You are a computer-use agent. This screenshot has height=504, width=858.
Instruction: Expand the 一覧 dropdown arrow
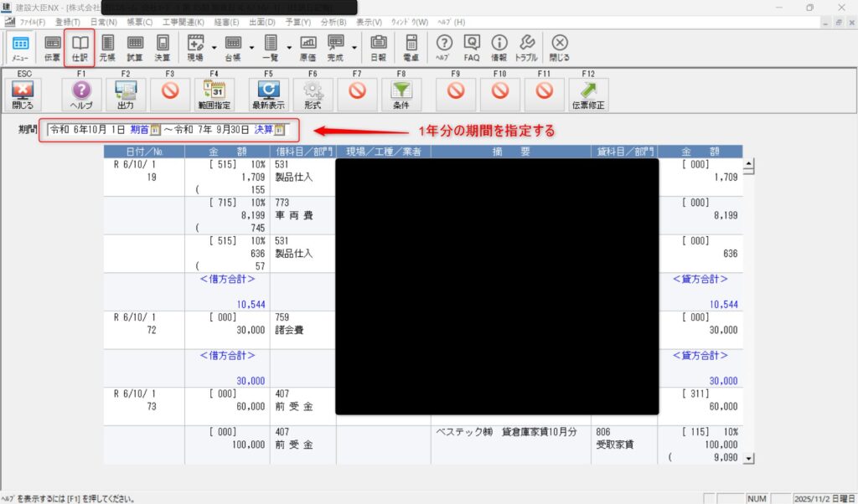(x=288, y=47)
